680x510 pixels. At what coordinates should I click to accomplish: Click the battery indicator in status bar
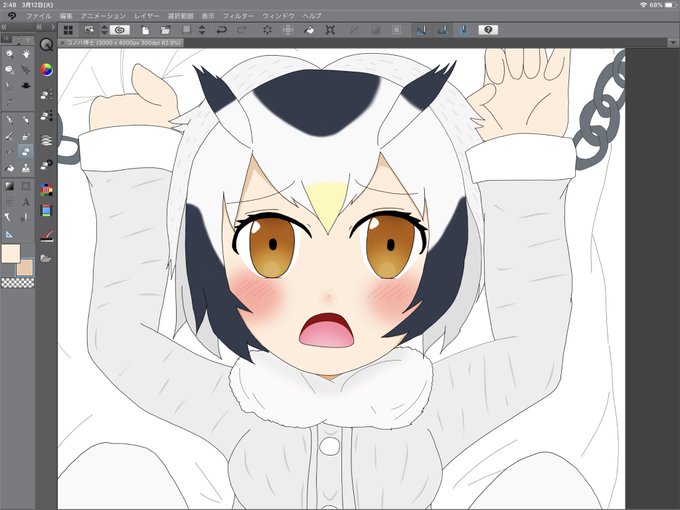(670, 5)
